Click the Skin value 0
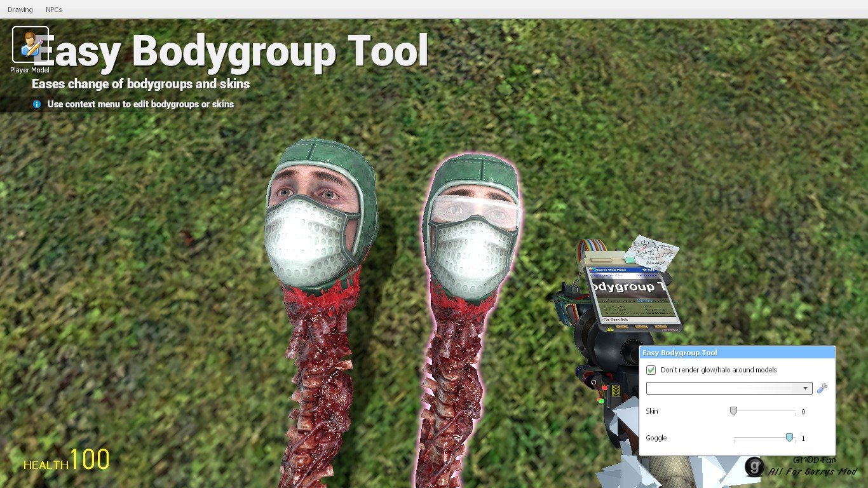This screenshot has width=868, height=488. point(803,412)
